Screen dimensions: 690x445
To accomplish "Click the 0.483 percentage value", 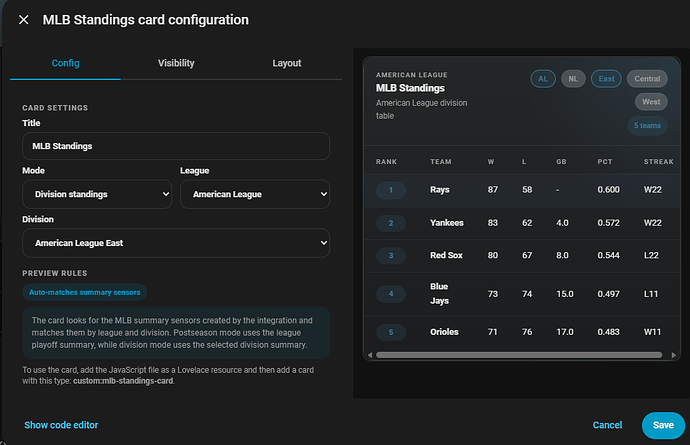I will [x=608, y=332].
